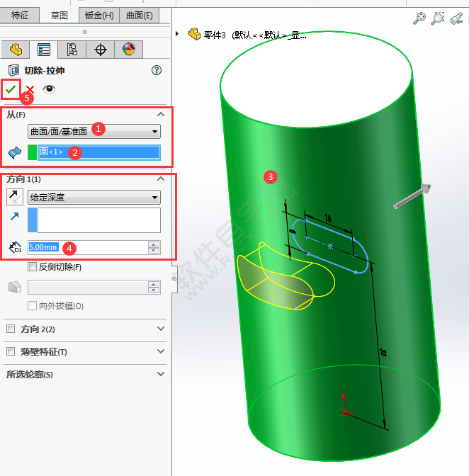Enable 反侧切除 flip side to cut checkbox

click(x=32, y=266)
